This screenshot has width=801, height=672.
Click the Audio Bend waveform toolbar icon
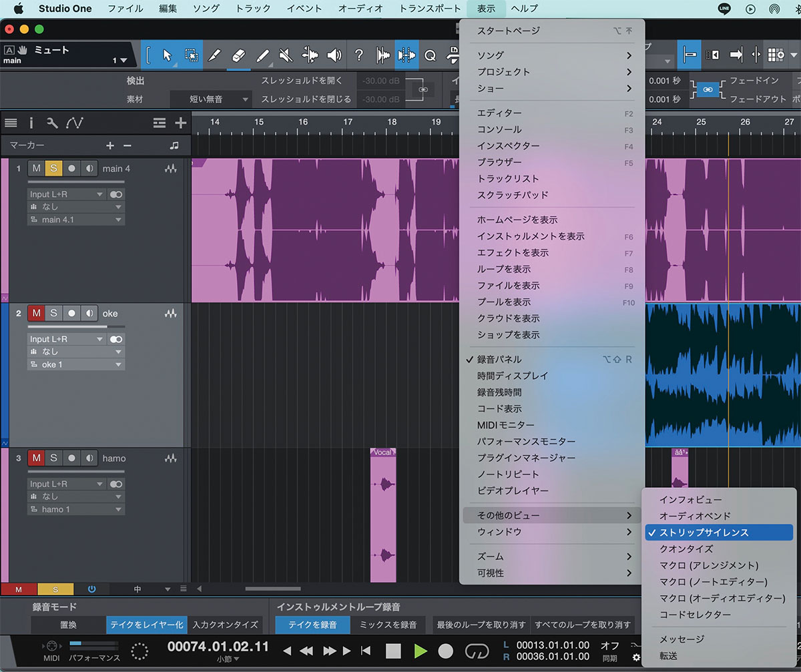(383, 55)
